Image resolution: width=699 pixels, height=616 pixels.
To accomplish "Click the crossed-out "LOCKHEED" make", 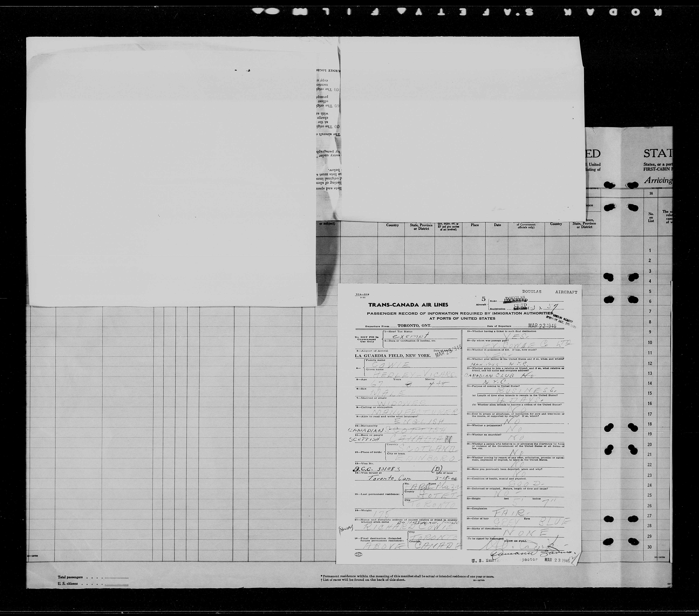I will coord(516,300).
